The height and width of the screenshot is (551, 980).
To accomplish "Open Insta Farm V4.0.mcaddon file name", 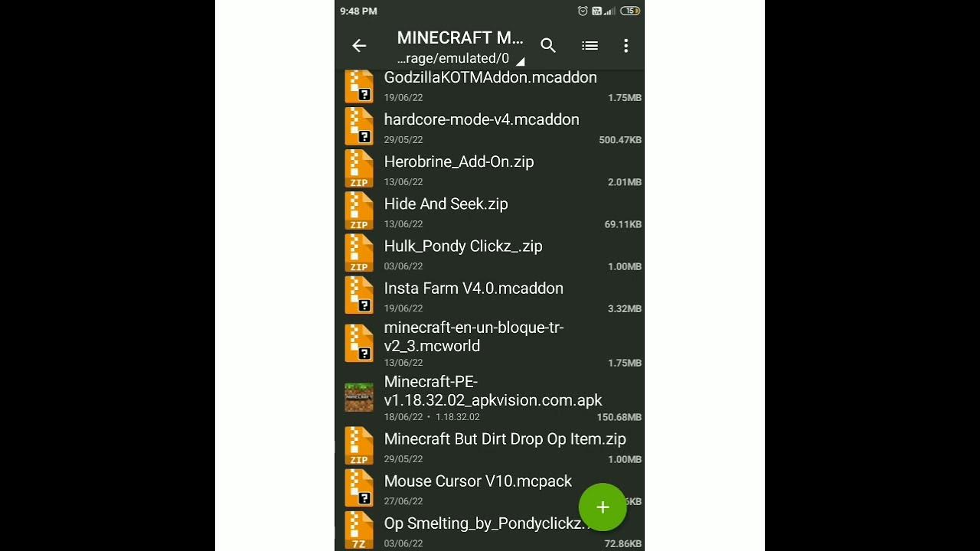I will click(473, 288).
